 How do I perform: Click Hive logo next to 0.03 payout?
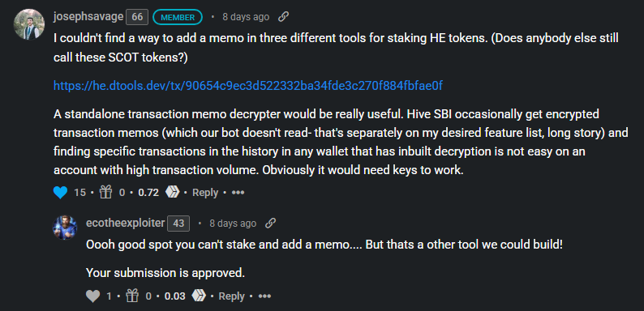pos(199,296)
